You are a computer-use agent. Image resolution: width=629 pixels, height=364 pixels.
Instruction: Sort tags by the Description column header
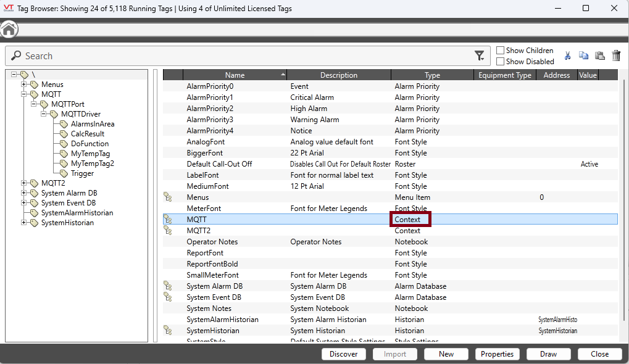point(338,75)
